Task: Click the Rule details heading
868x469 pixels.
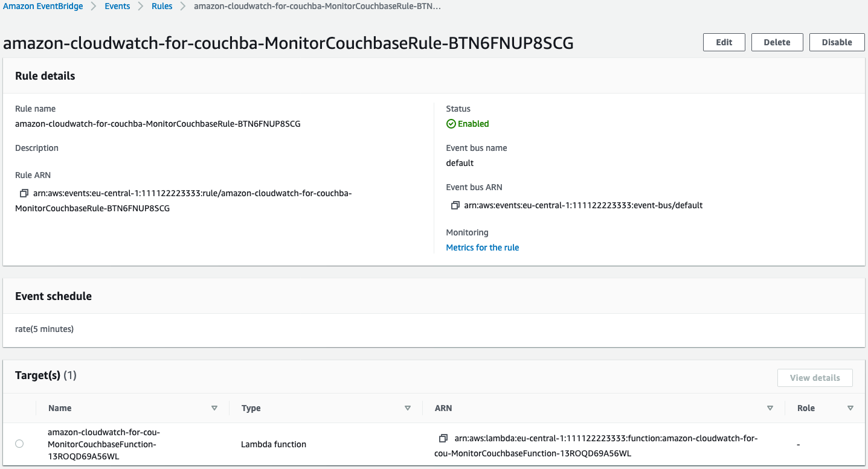Action: coord(45,76)
